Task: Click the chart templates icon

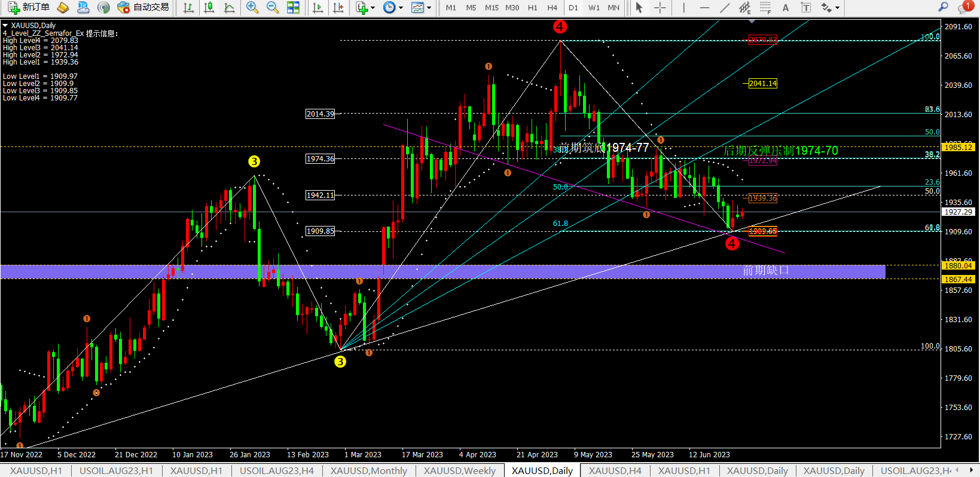Action: click(417, 7)
